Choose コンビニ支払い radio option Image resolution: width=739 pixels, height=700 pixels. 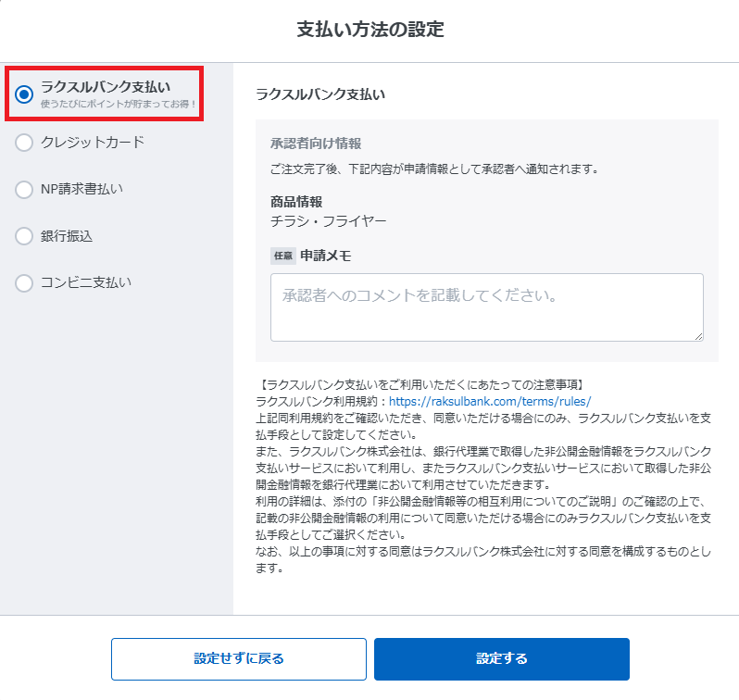click(x=24, y=283)
